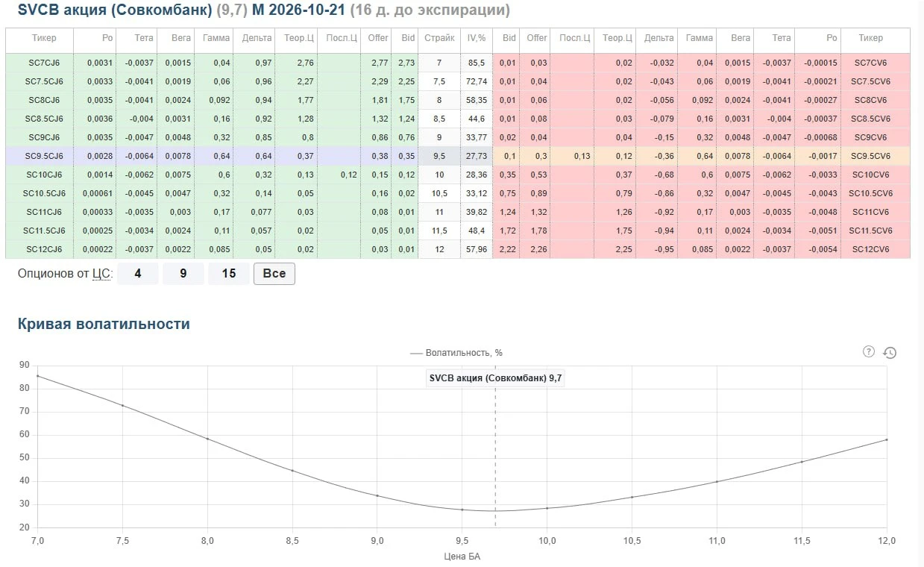The height and width of the screenshot is (567, 924).
Task: Open put option ticker SC7CV6
Action: (870, 63)
